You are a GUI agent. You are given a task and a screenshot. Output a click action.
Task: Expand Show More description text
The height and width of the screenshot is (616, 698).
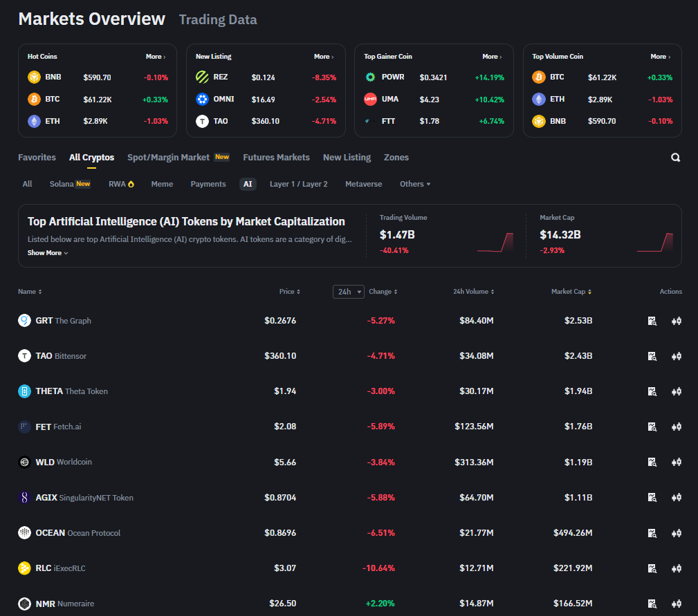[48, 252]
